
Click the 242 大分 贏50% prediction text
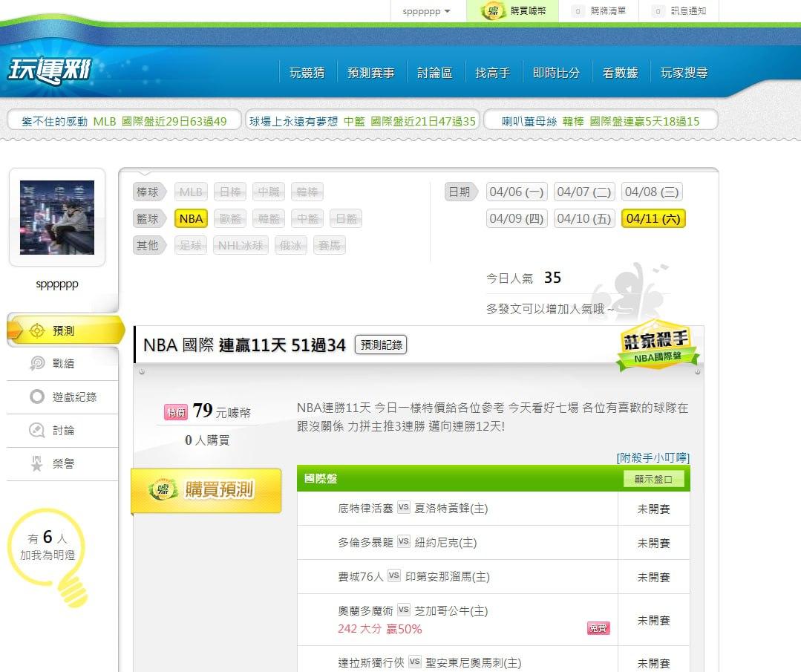pyautogui.click(x=379, y=629)
